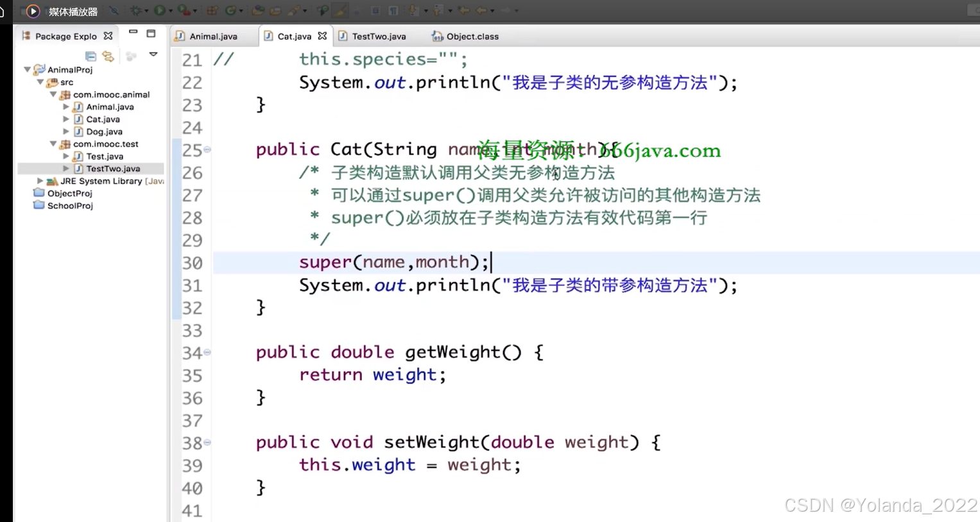Select TestTwo.java in Package Explorer
This screenshot has height=522, width=980.
pos(113,169)
